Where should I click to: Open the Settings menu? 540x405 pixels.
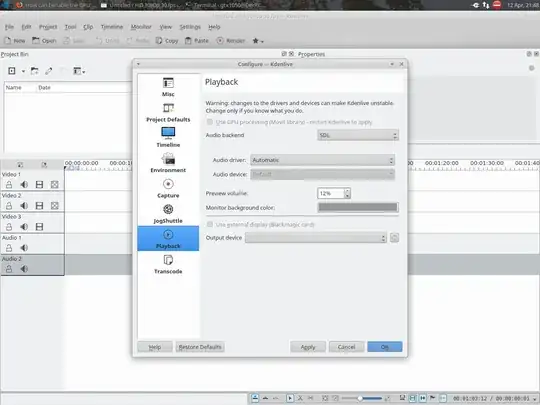[x=190, y=27]
